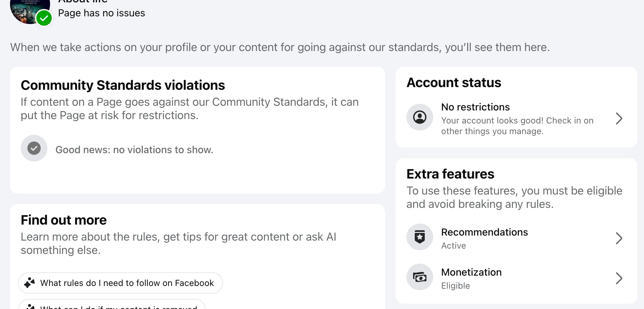Click the Page has no issues text
The height and width of the screenshot is (309, 644).
pos(101,13)
